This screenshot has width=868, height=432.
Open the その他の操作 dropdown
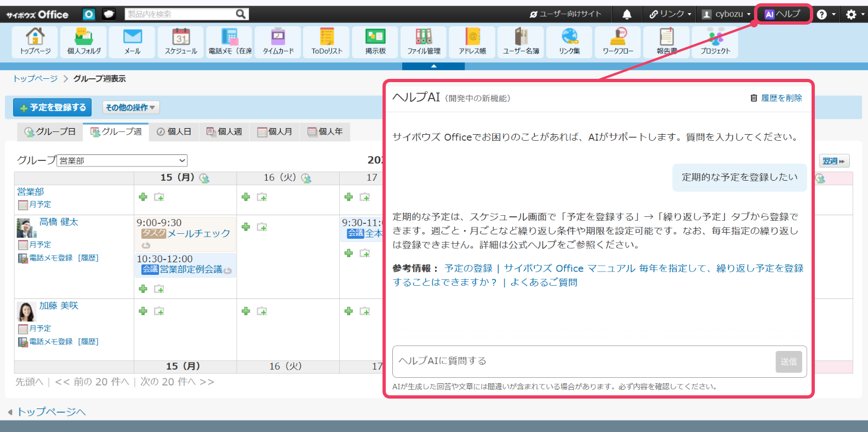tap(130, 108)
